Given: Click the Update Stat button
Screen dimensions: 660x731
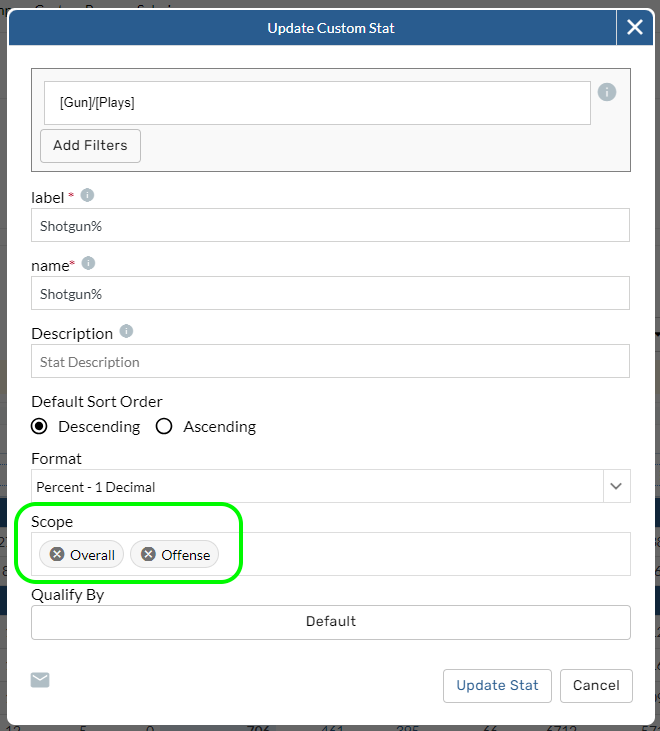Looking at the screenshot, I should 497,685.
